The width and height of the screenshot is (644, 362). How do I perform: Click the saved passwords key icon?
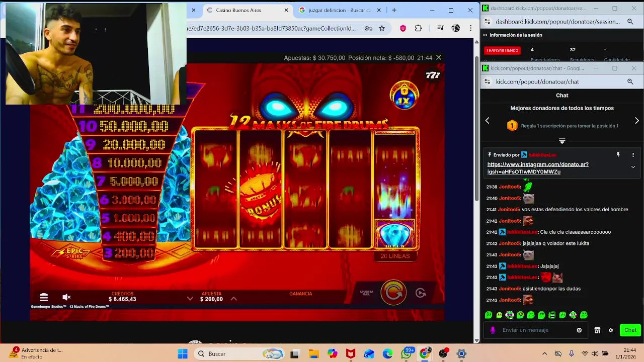point(368,28)
